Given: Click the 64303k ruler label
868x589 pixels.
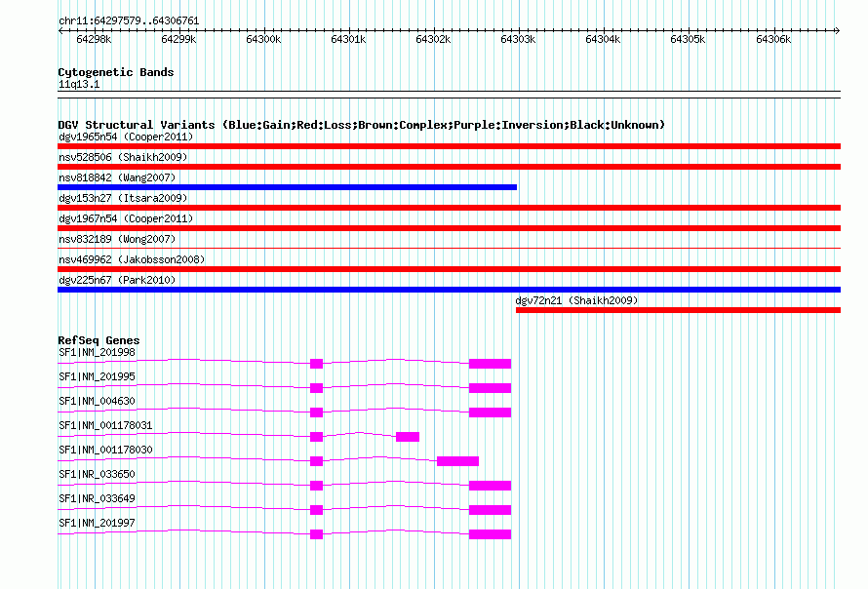Looking at the screenshot, I should 518,39.
